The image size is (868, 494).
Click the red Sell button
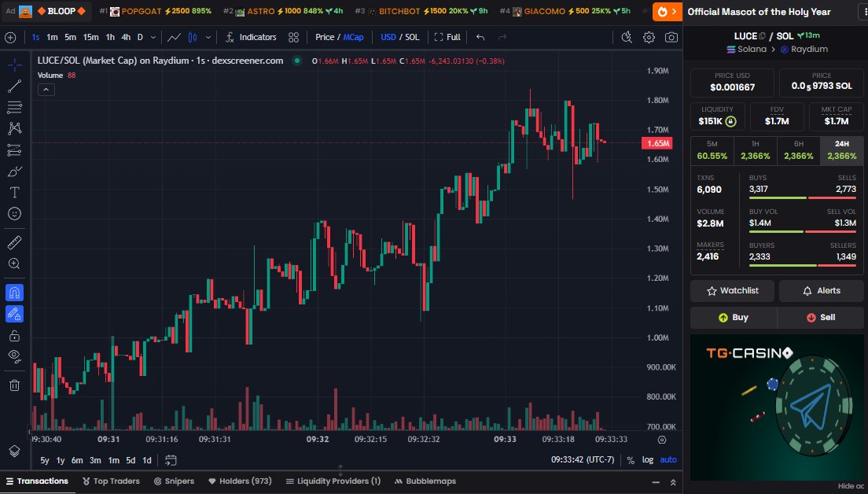coord(820,317)
